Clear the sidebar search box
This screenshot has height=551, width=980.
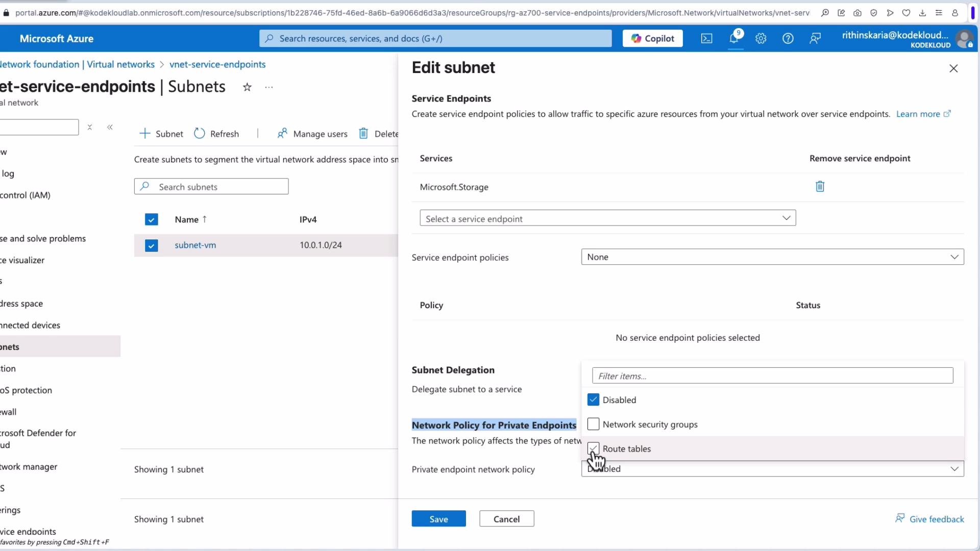tap(90, 127)
